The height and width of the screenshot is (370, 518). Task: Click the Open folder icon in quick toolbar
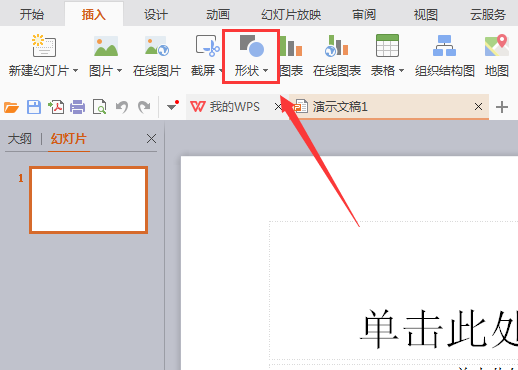click(x=11, y=107)
